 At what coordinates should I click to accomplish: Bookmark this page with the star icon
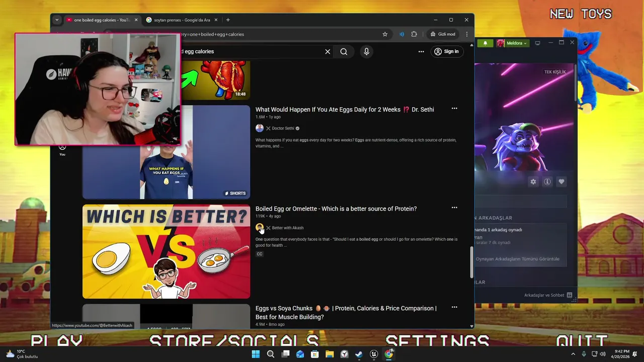pos(385,34)
